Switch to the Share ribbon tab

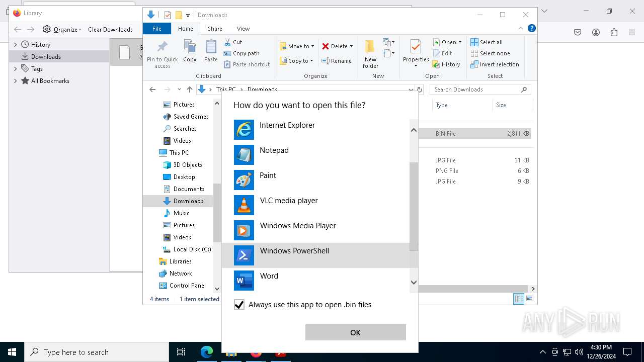coord(215,29)
